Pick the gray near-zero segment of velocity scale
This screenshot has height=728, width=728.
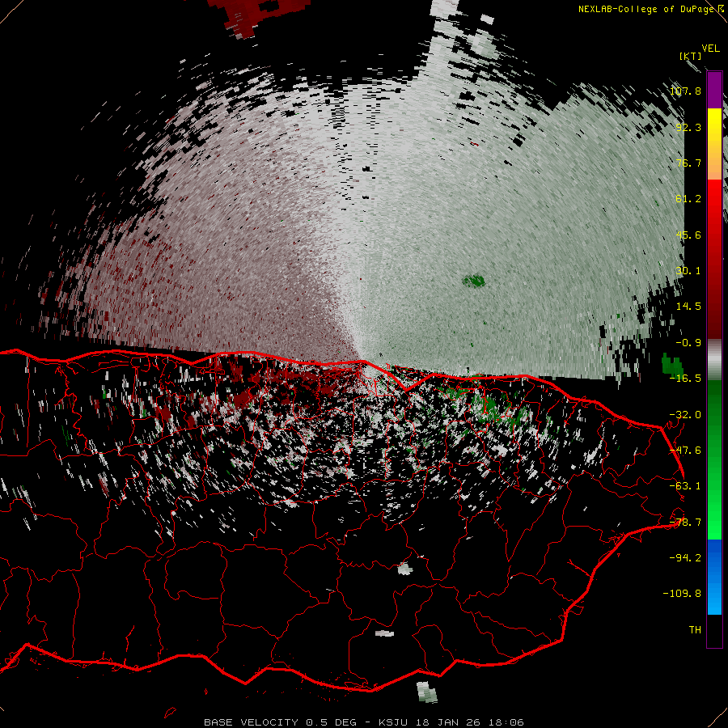[x=714, y=359]
